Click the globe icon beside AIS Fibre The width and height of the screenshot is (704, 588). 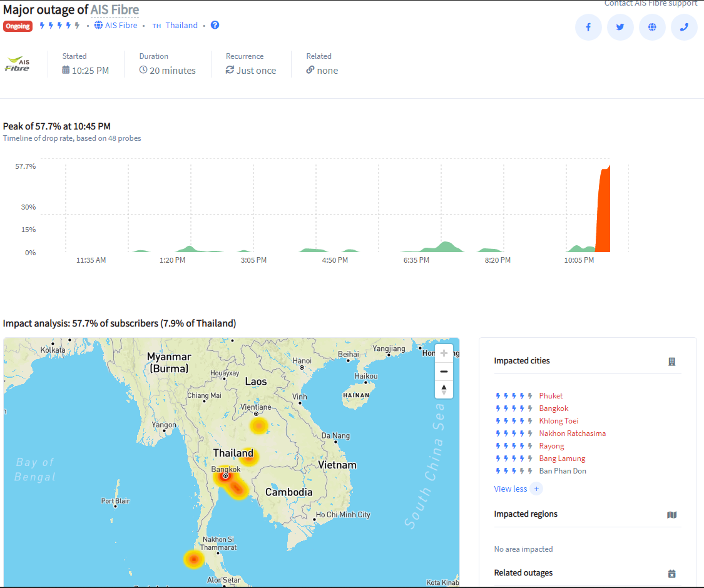click(x=98, y=25)
